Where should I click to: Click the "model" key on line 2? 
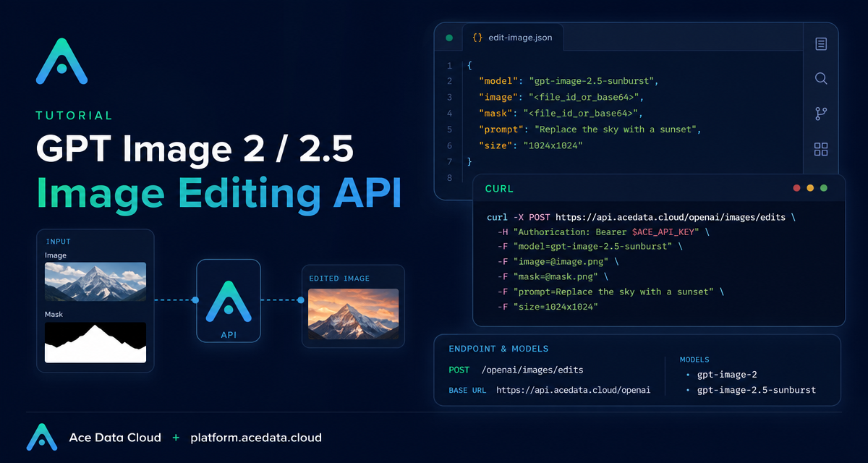pos(498,81)
